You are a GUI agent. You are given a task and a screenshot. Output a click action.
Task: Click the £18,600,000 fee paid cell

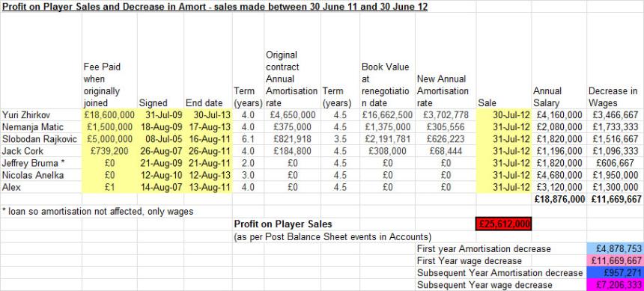[x=109, y=115]
